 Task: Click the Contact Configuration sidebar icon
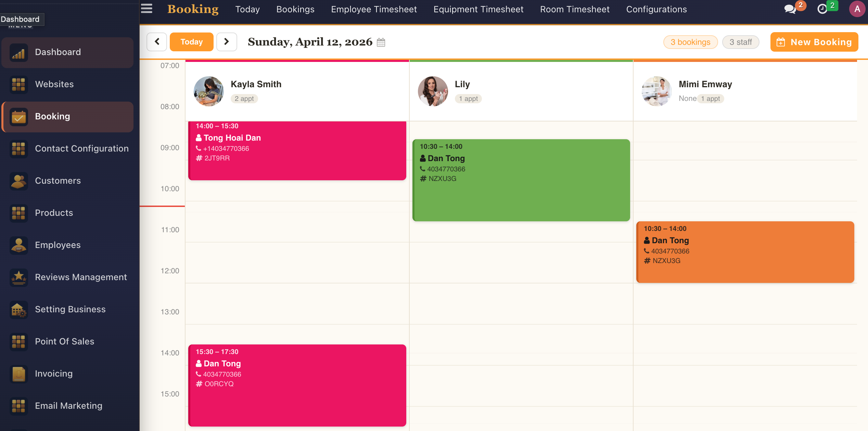[x=18, y=149]
